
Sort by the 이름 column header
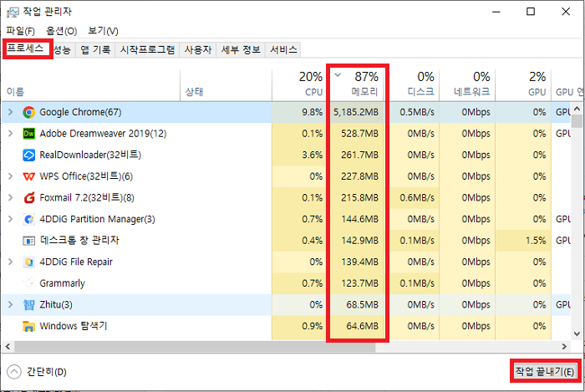(x=91, y=85)
